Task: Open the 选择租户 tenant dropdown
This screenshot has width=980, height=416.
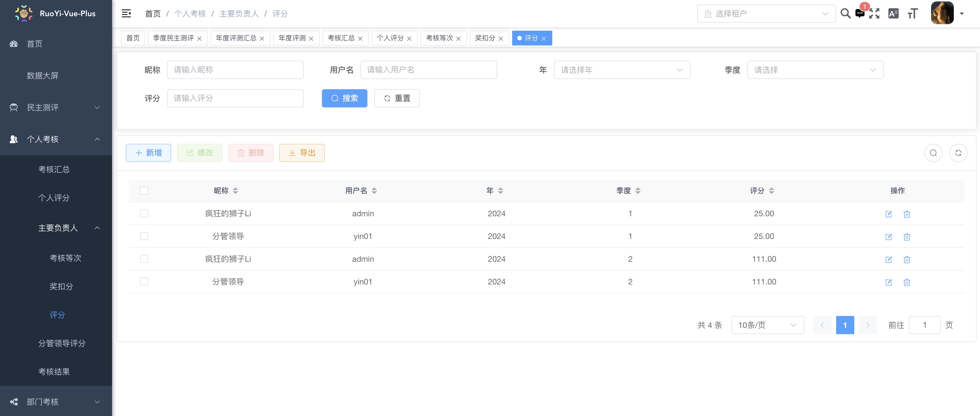Action: pyautogui.click(x=766, y=14)
